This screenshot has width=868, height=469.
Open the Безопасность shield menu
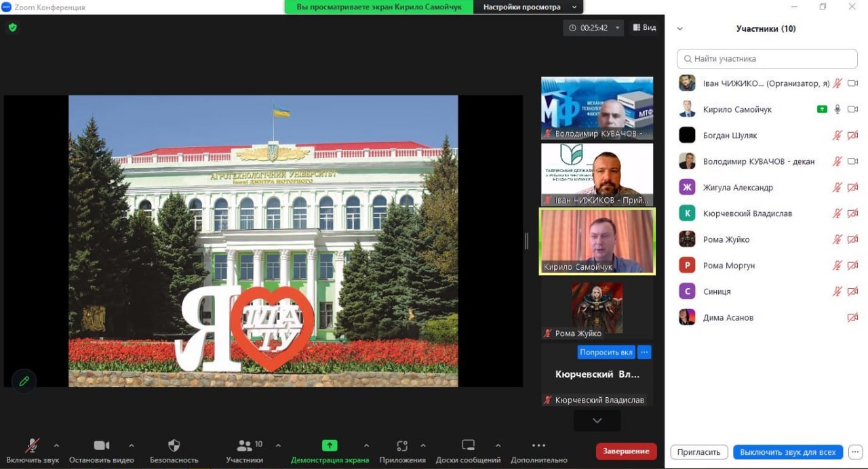174,445
